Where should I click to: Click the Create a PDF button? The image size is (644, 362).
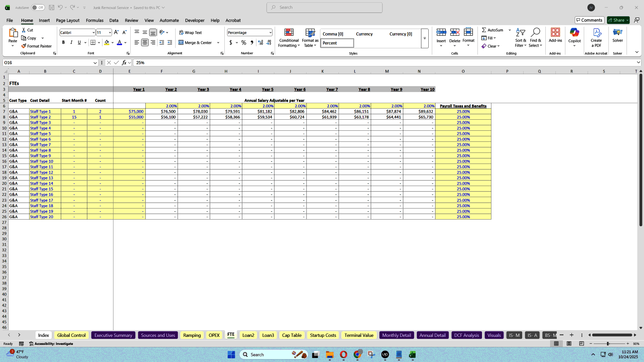click(596, 38)
